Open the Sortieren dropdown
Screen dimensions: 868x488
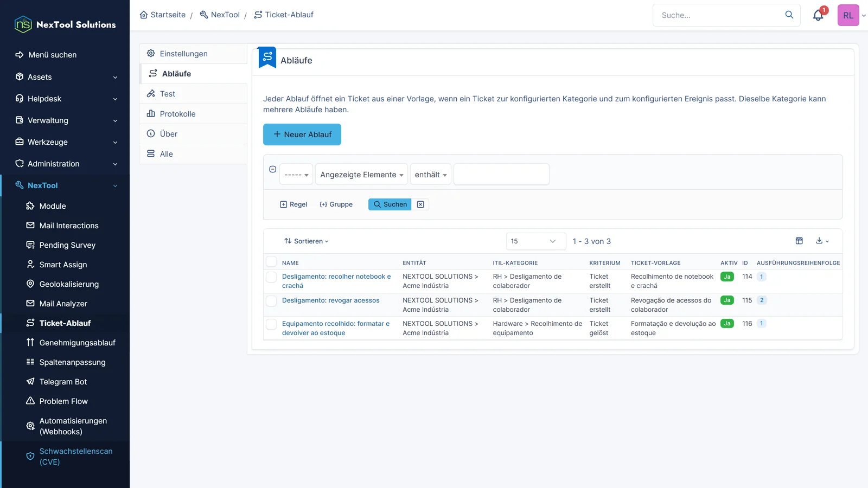307,241
